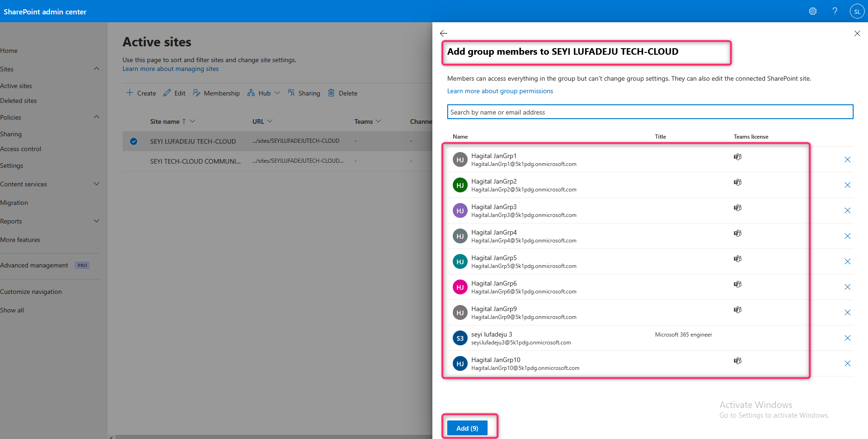The width and height of the screenshot is (868, 439).
Task: Remove seyi lufadeju 3 from the list
Action: click(x=848, y=338)
